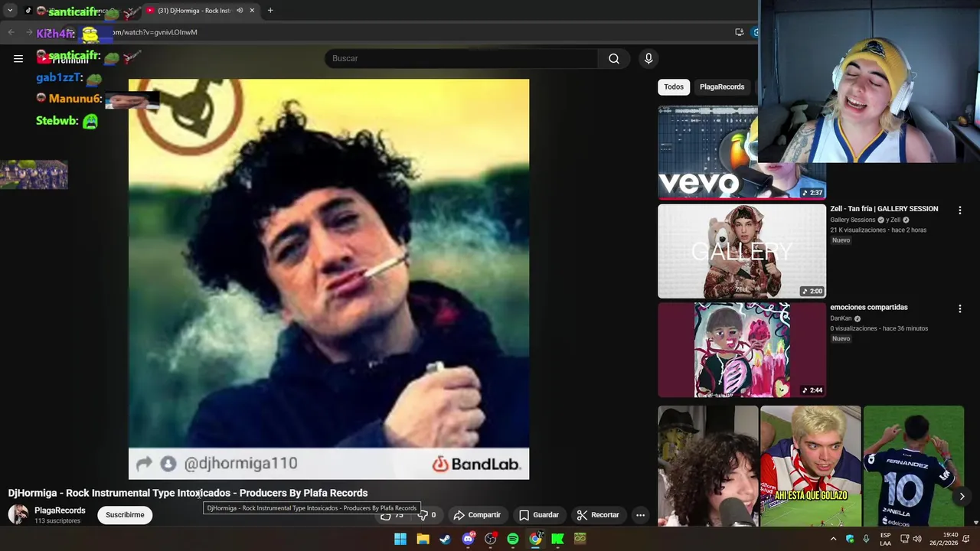Open options menu for emociones compartidas video
This screenshot has width=980, height=551.
(959, 308)
